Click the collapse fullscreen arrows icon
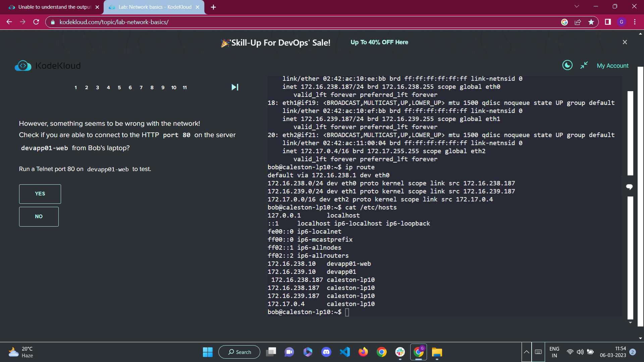The width and height of the screenshot is (644, 362). [584, 65]
